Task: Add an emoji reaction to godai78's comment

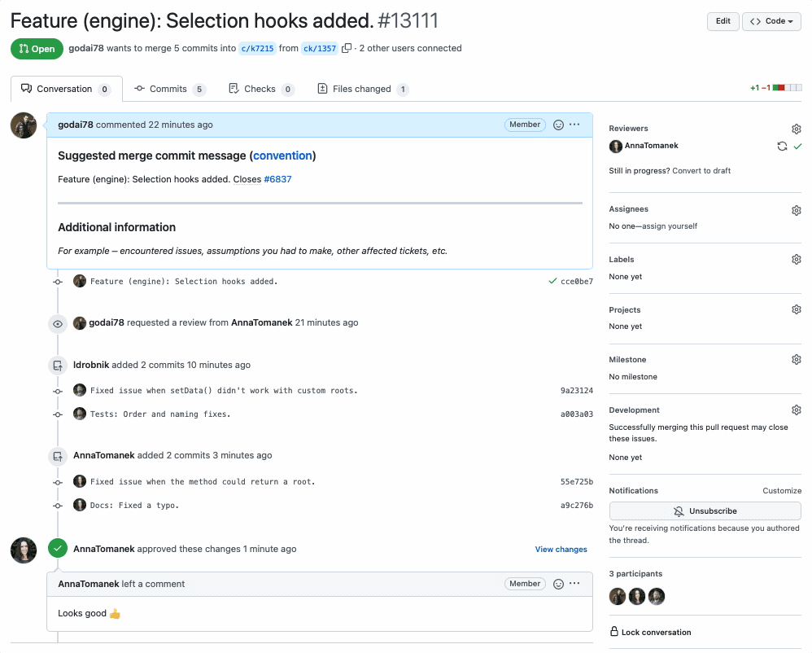Action: pos(557,125)
